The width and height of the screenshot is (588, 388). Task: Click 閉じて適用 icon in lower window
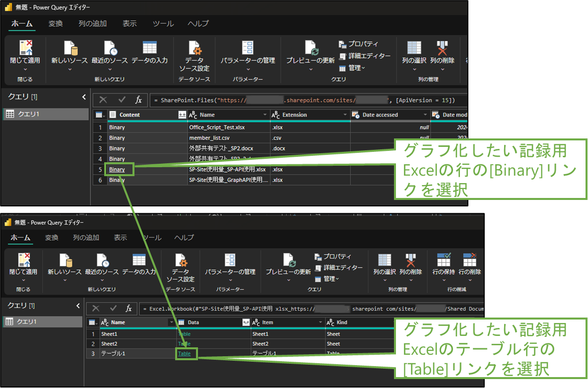click(24, 260)
